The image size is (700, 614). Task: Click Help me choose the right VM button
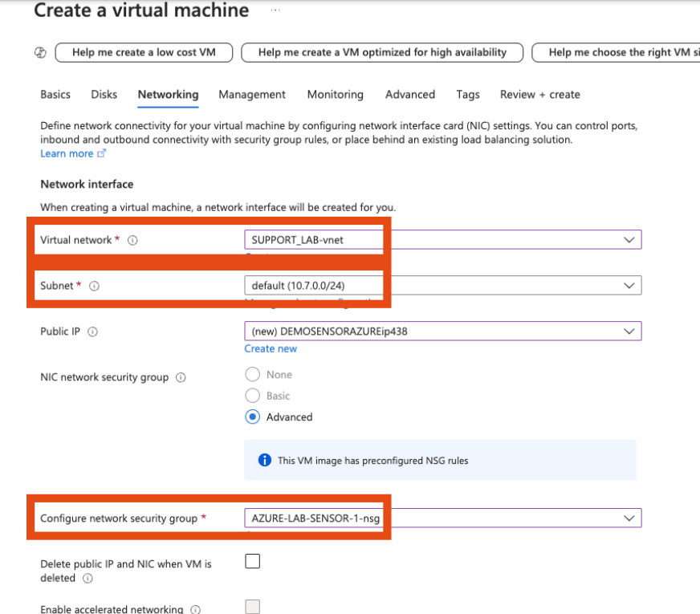[616, 53]
